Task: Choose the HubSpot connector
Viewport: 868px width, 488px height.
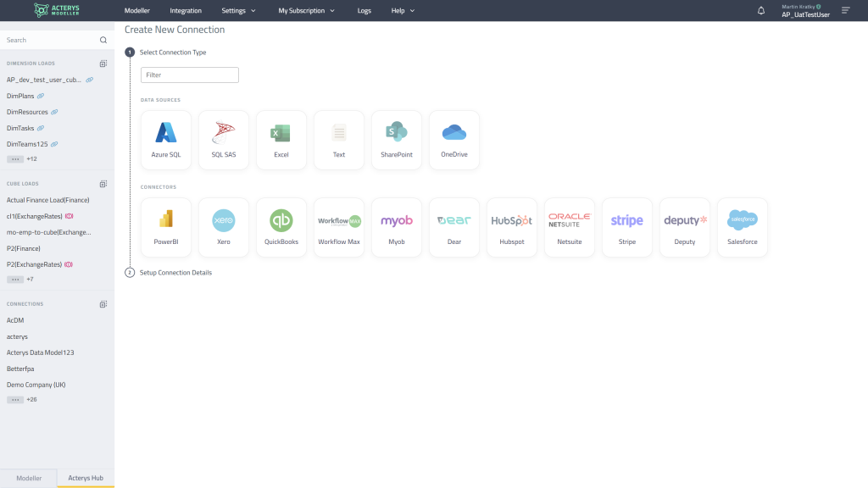Action: click(x=511, y=226)
